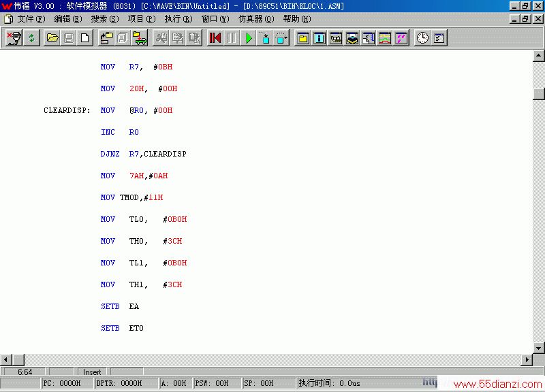Reset the program with red rewind icon
Screen dimensions: 545x392
coord(215,38)
